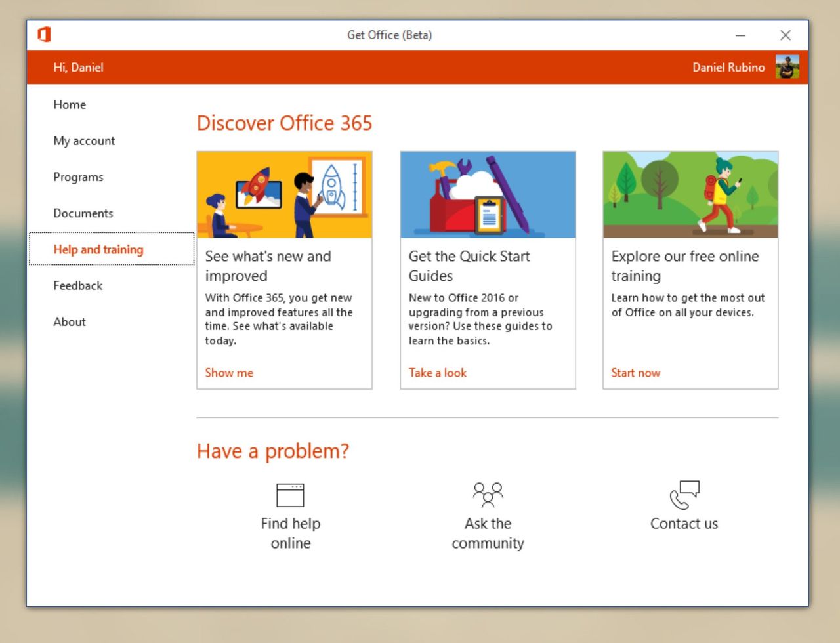The height and width of the screenshot is (643, 840).
Task: Click the Contact us phone chat icon
Action: [684, 495]
